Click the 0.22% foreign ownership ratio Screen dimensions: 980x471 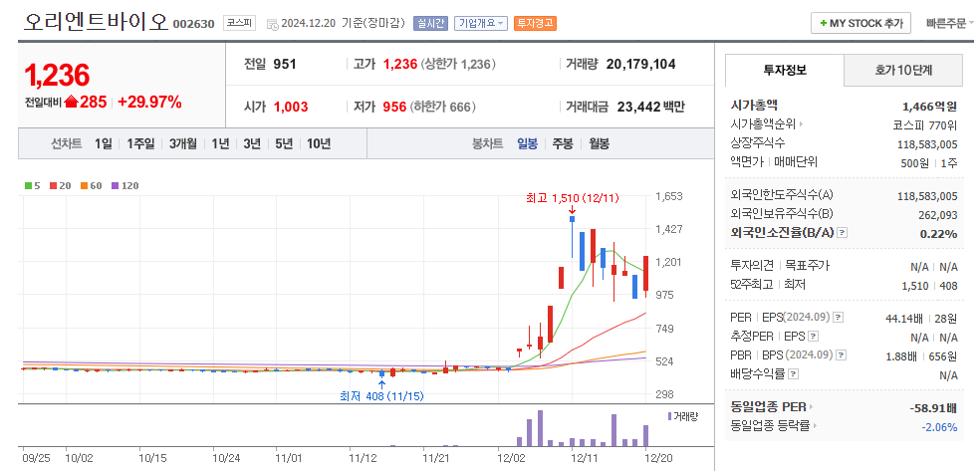[x=938, y=233]
